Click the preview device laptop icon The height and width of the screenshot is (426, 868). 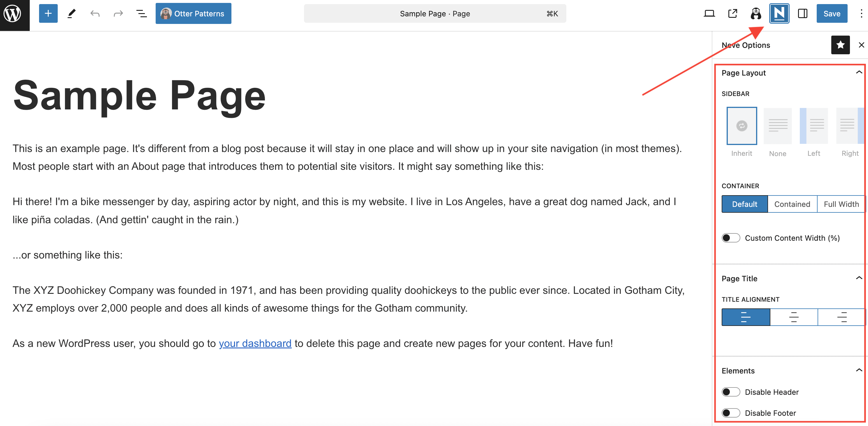tap(709, 14)
